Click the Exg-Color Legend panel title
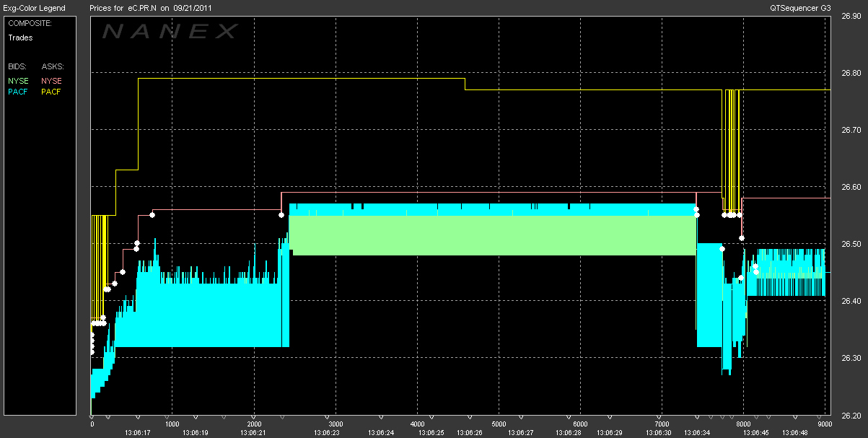Image resolution: width=868 pixels, height=438 pixels. point(35,8)
